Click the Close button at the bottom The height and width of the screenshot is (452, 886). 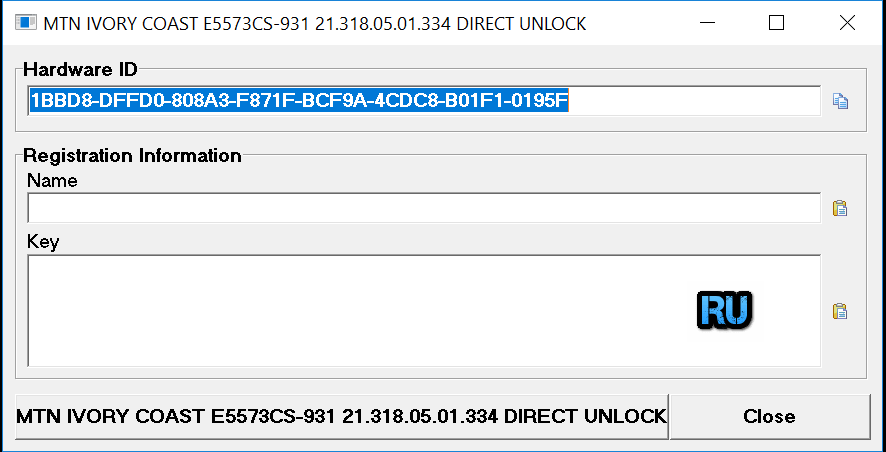pos(769,416)
